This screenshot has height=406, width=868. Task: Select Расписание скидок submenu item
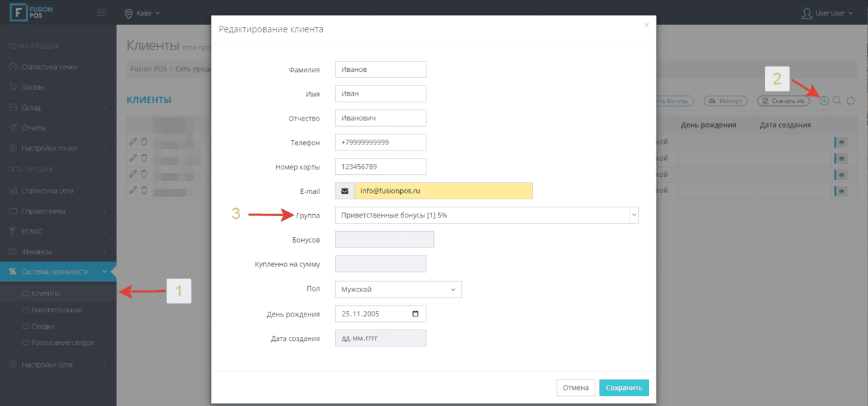coord(62,342)
